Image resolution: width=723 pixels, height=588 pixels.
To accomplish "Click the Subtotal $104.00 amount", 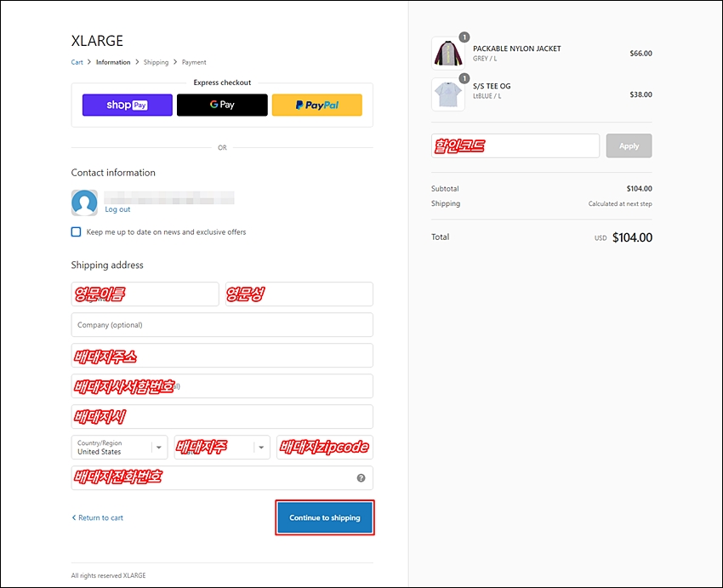I will point(639,189).
